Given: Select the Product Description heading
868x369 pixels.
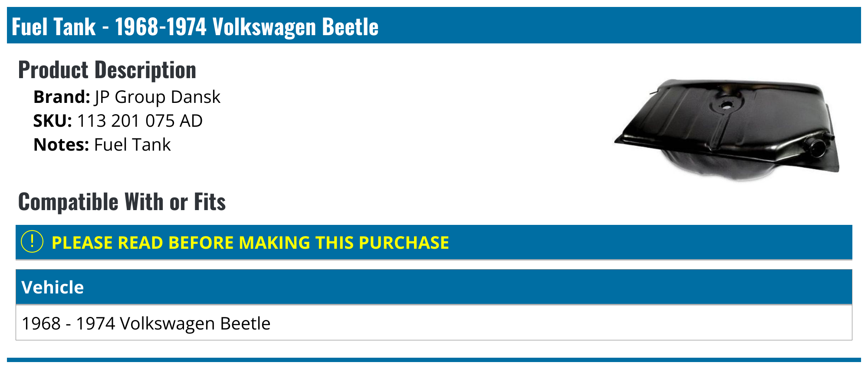Looking at the screenshot, I should click(107, 70).
